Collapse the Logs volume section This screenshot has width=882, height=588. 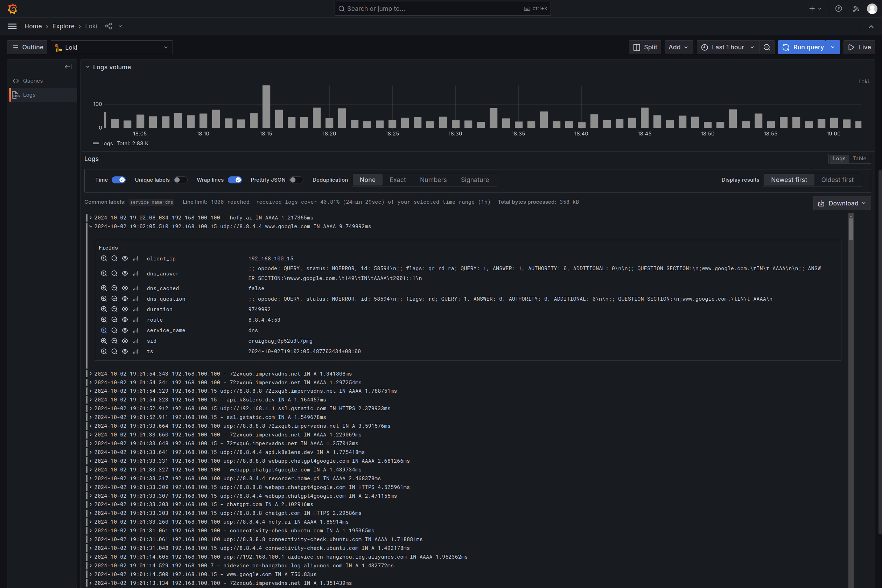pyautogui.click(x=88, y=67)
